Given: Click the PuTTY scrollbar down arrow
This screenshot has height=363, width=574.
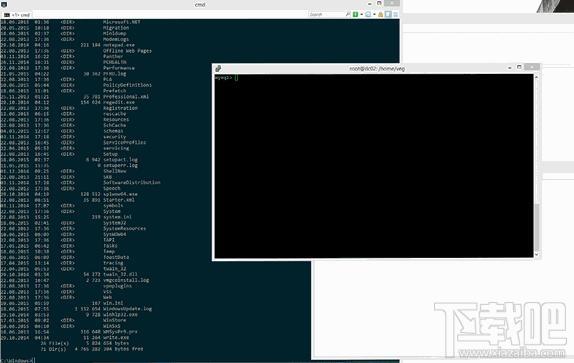Looking at the screenshot, I should tap(537, 255).
